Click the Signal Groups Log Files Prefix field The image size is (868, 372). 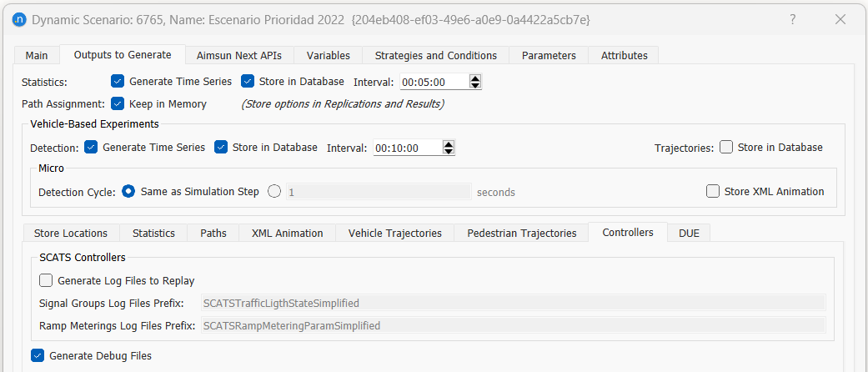pyautogui.click(x=512, y=303)
